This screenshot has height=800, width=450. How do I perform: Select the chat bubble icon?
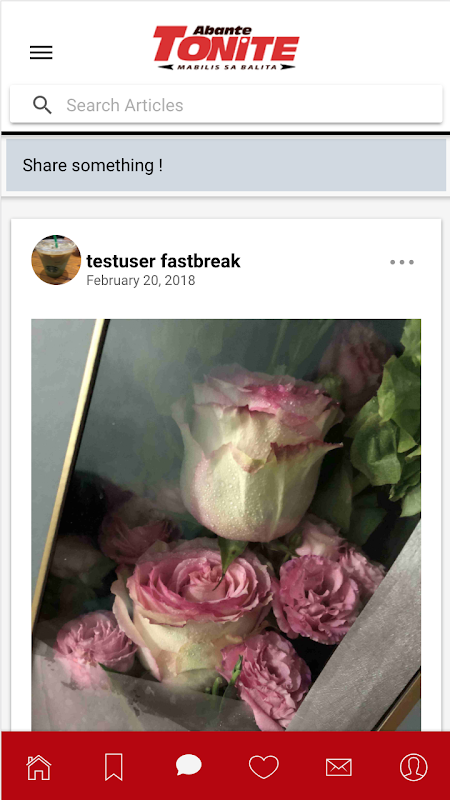(x=189, y=766)
